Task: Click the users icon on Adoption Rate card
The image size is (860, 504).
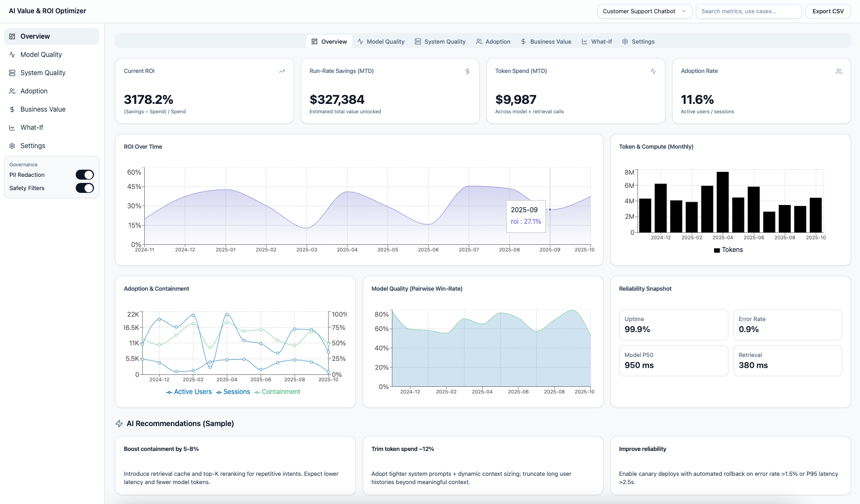Action: [839, 71]
